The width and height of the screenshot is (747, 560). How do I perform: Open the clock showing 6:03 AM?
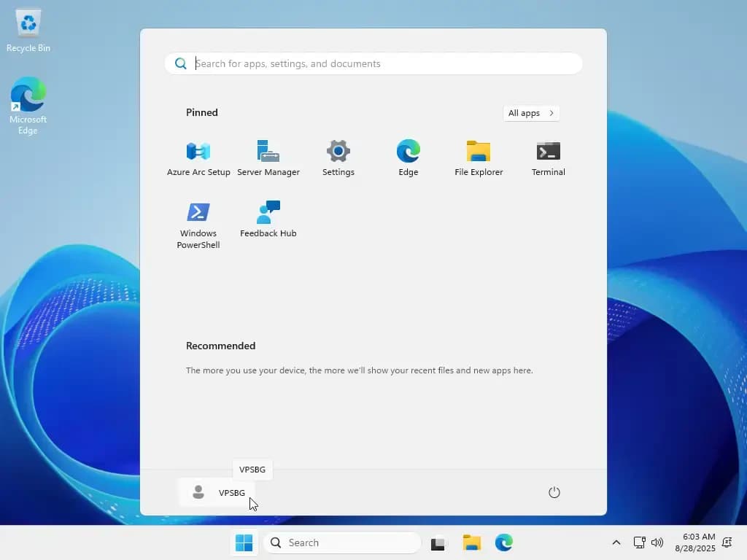[x=695, y=542]
